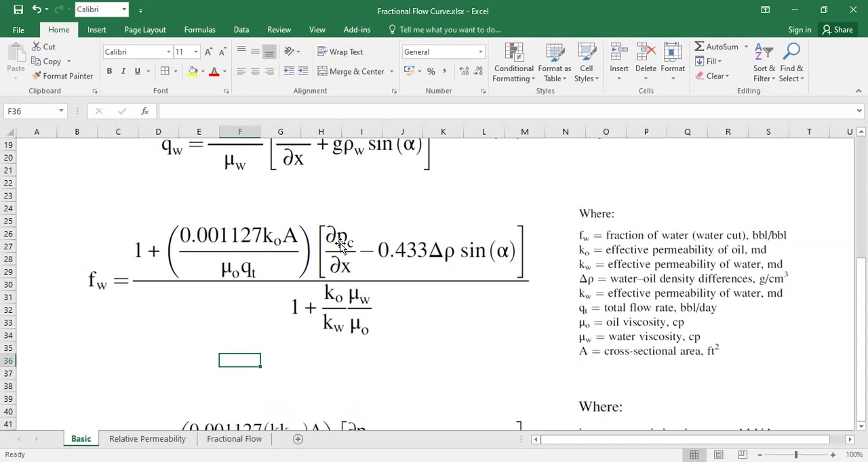This screenshot has width=868, height=462.
Task: Toggle bold formatting
Action: pyautogui.click(x=109, y=71)
